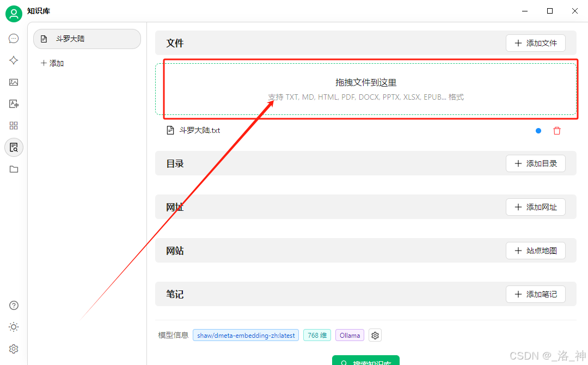The height and width of the screenshot is (365, 588).
Task: Open the translate sidebar icon
Action: [x=14, y=104]
